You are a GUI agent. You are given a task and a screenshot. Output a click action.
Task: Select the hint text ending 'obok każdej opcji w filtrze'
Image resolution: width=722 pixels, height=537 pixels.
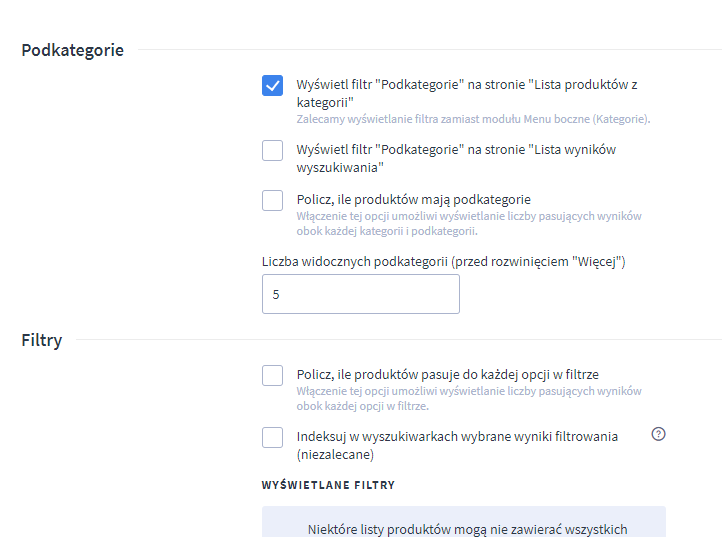[469, 398]
